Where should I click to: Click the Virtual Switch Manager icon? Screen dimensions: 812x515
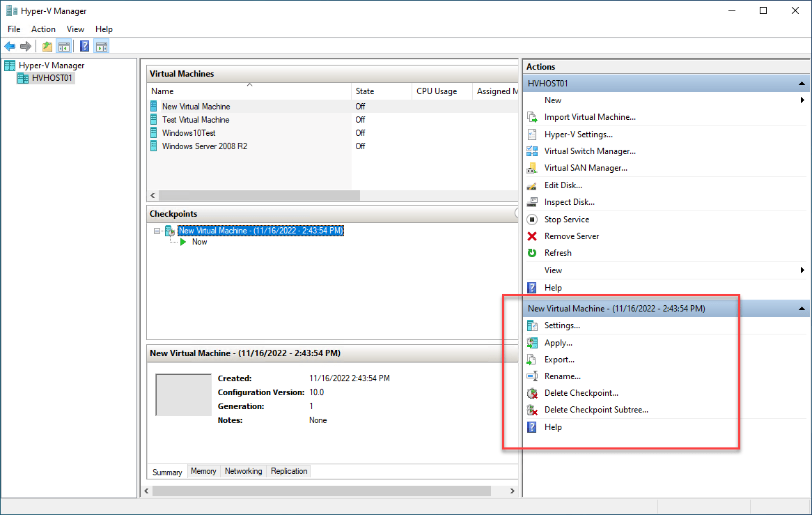[532, 151]
